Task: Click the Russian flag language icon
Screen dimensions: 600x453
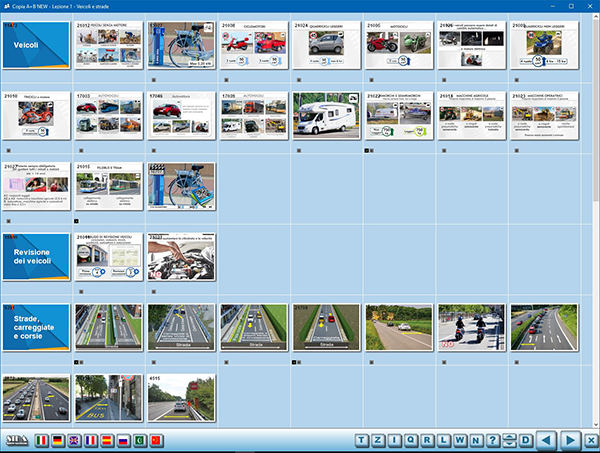Action: coord(122,441)
